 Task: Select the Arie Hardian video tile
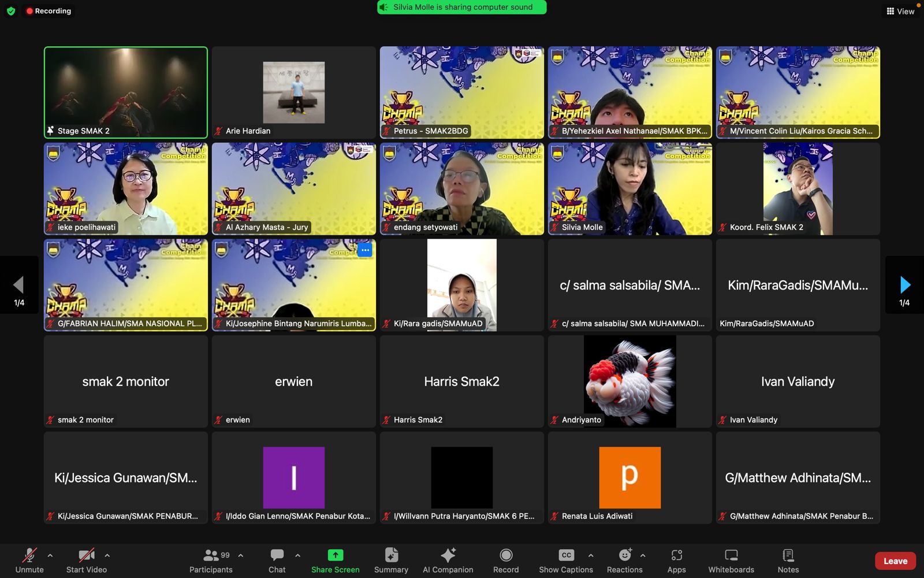coord(294,92)
